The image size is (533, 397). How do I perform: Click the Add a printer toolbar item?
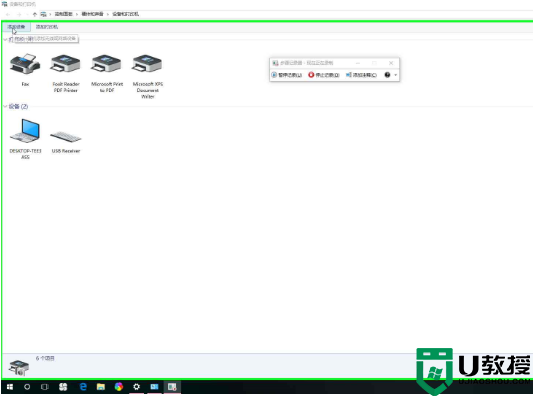pyautogui.click(x=47, y=27)
